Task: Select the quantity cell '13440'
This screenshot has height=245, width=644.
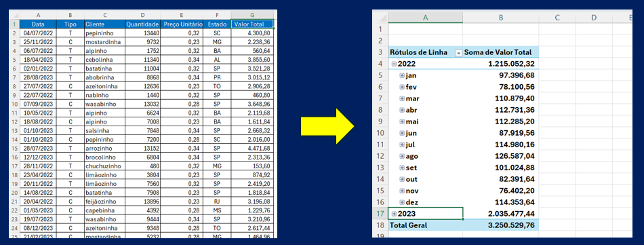Action: coord(142,33)
